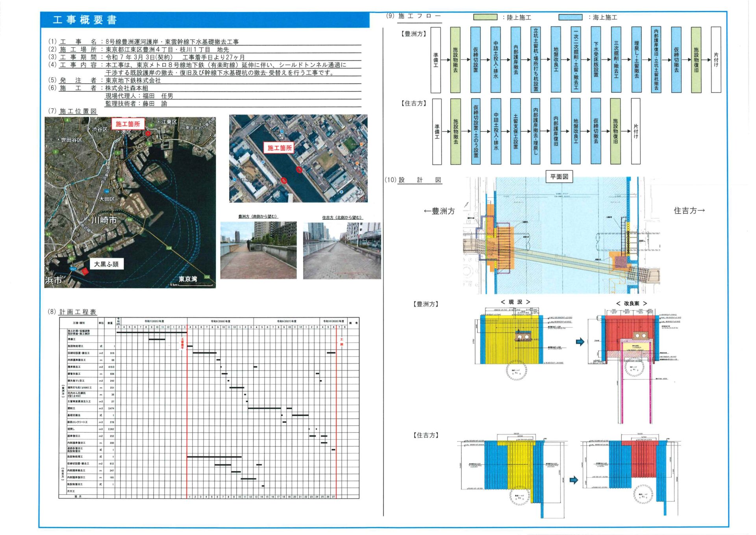Open the 住吉方 site photo from the north

coord(342,250)
